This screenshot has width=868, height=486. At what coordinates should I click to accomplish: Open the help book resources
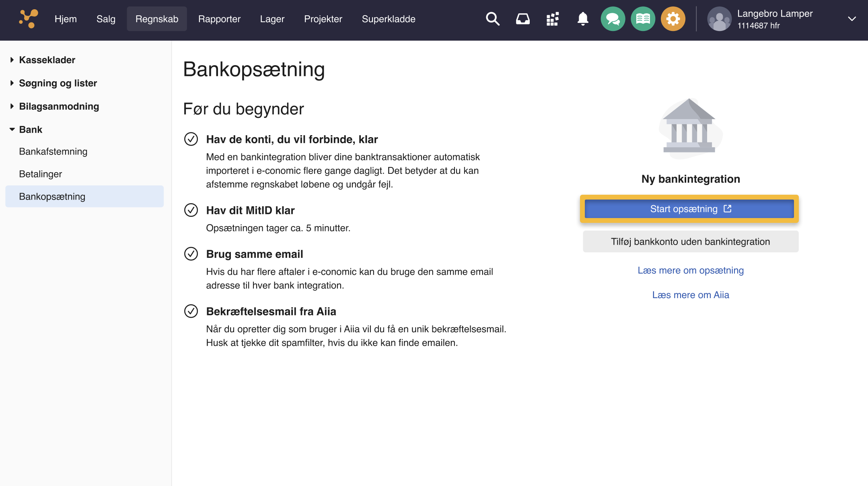(642, 19)
